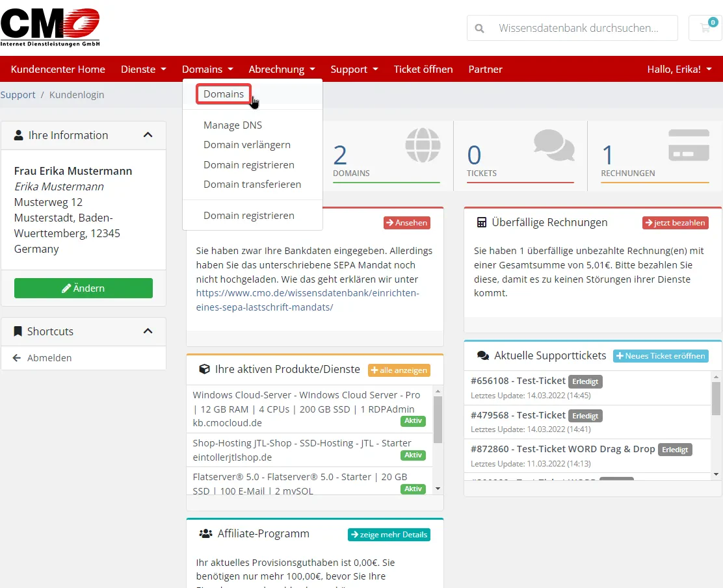
Task: Click the people icon beside Affiliate-Programm
Action: point(205,533)
